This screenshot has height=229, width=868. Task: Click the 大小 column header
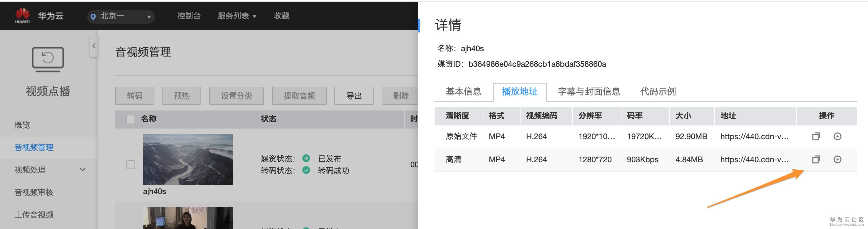point(683,116)
